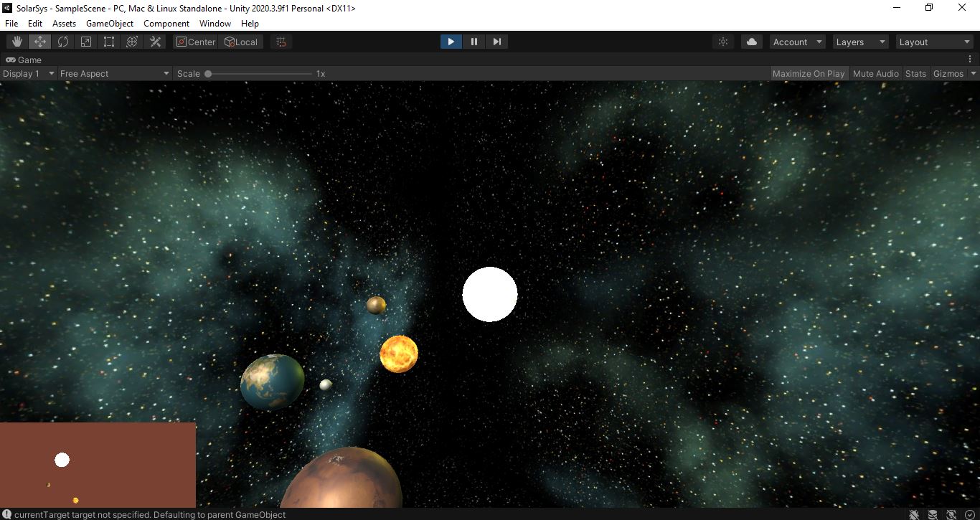
Task: Toggle Maximize On Play
Action: (x=809, y=73)
